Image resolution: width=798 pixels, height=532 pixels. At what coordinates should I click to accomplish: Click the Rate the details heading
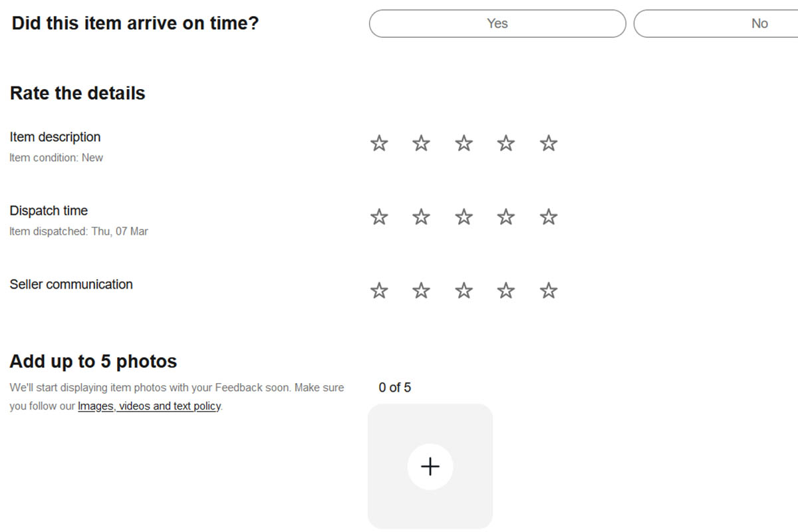(77, 93)
